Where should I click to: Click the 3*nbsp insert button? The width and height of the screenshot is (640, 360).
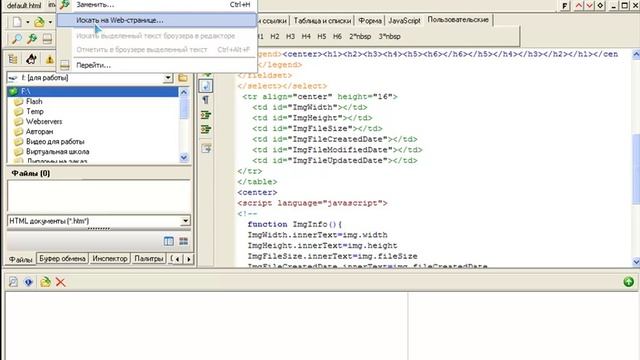tap(389, 36)
